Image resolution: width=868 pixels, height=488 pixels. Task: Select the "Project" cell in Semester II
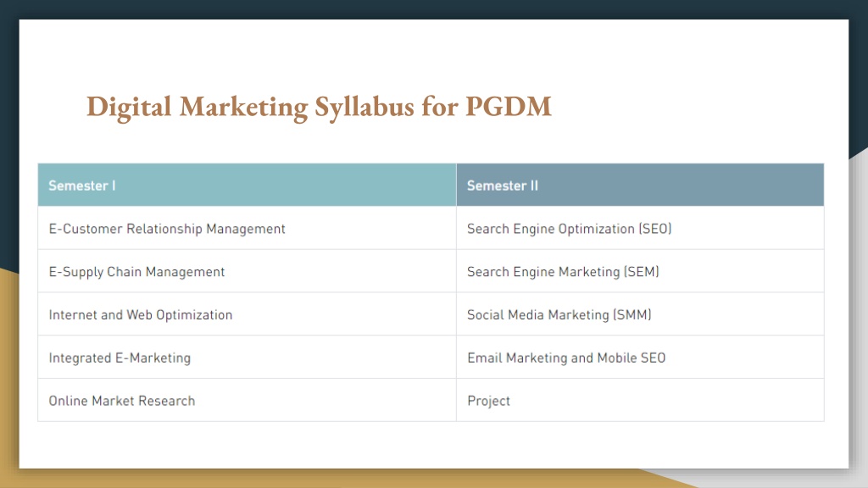tap(640, 401)
